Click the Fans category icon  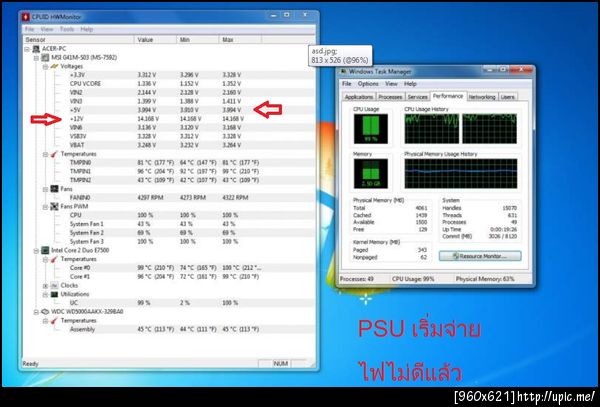tap(54, 189)
